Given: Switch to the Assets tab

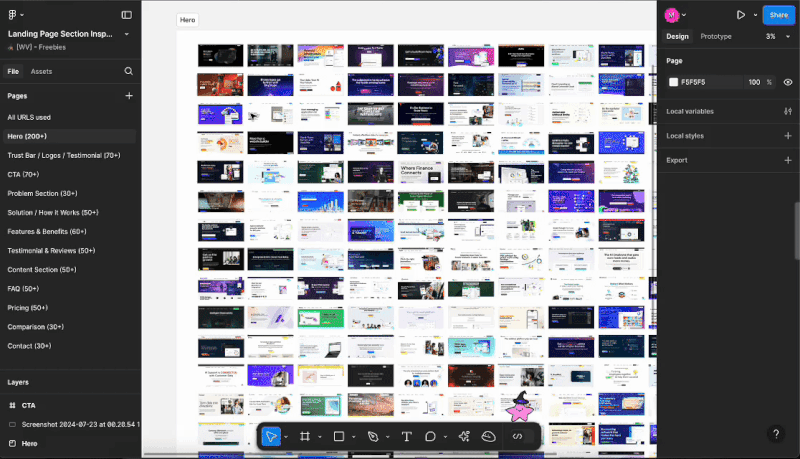Looking at the screenshot, I should (41, 71).
